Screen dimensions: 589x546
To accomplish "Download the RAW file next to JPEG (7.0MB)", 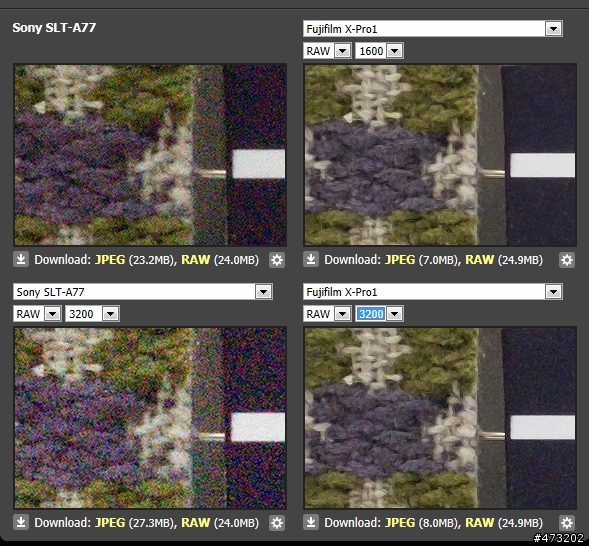I will click(x=479, y=259).
